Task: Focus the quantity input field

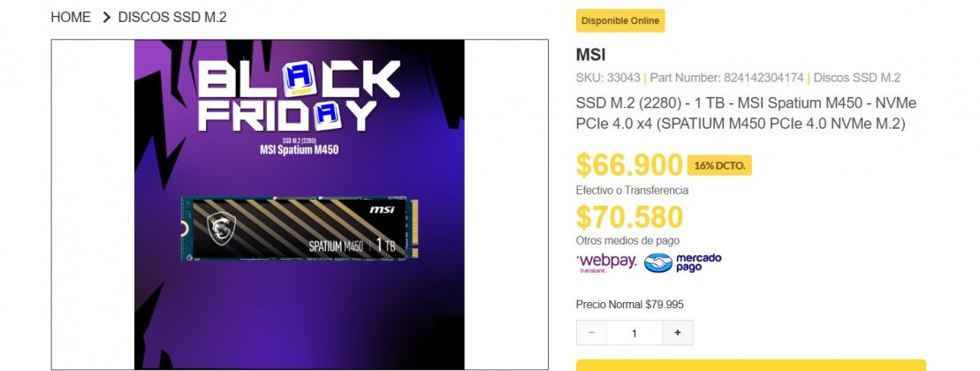Action: pos(634,333)
